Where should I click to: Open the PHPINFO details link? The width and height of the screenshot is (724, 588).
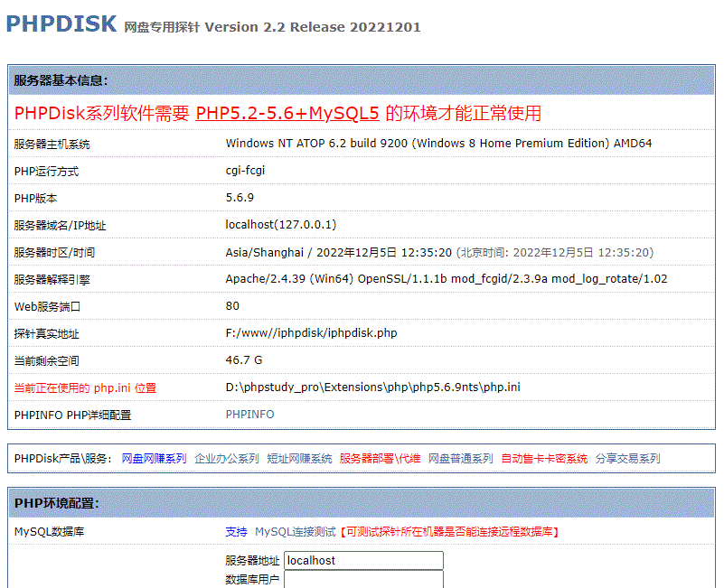(249, 415)
